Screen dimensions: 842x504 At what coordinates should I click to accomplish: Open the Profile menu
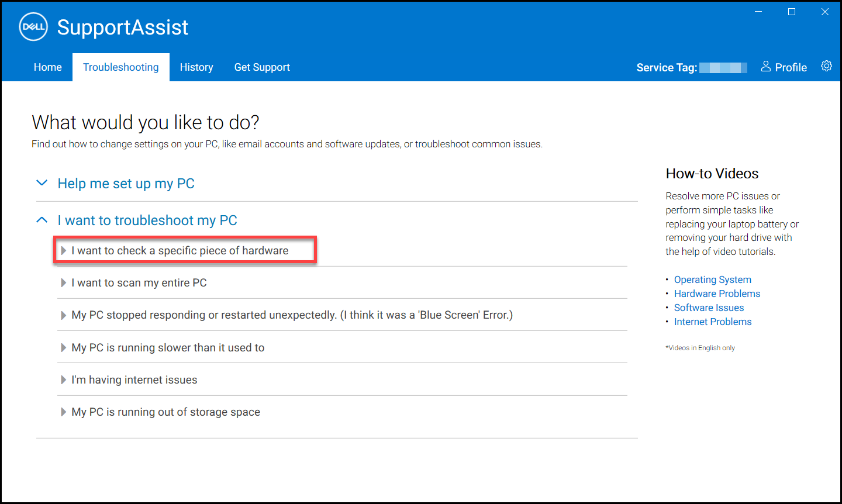point(784,67)
